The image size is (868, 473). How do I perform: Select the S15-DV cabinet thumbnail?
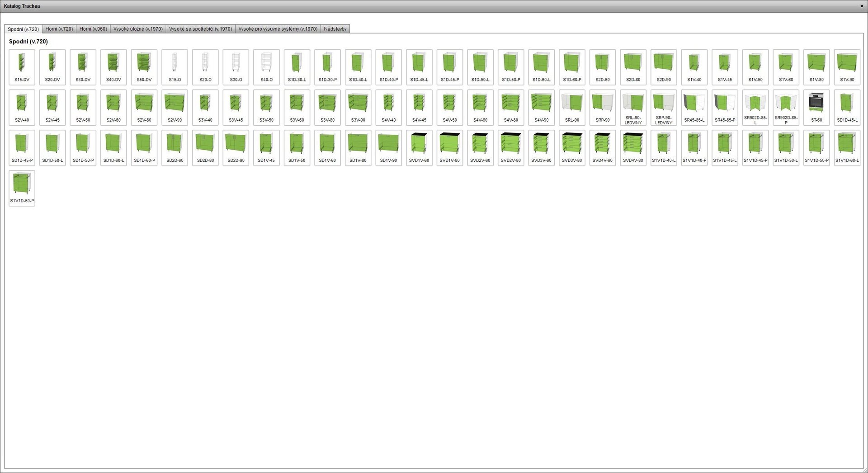tap(22, 67)
